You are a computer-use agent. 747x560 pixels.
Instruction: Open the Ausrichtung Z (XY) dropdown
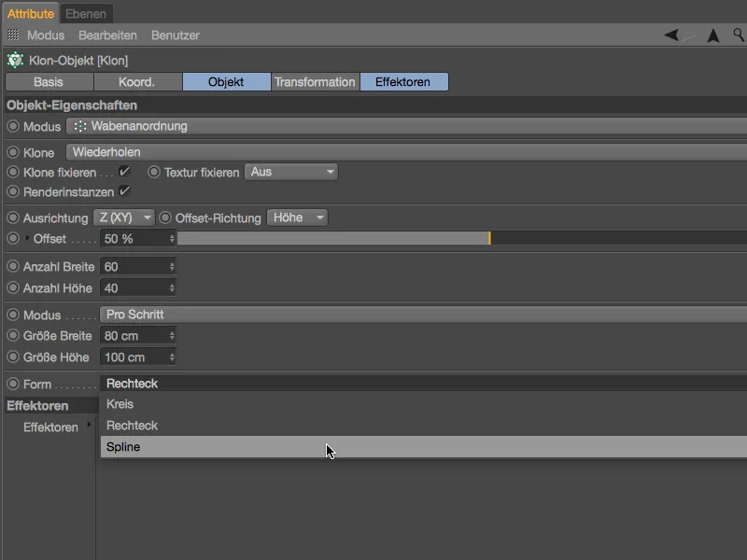[x=124, y=217]
